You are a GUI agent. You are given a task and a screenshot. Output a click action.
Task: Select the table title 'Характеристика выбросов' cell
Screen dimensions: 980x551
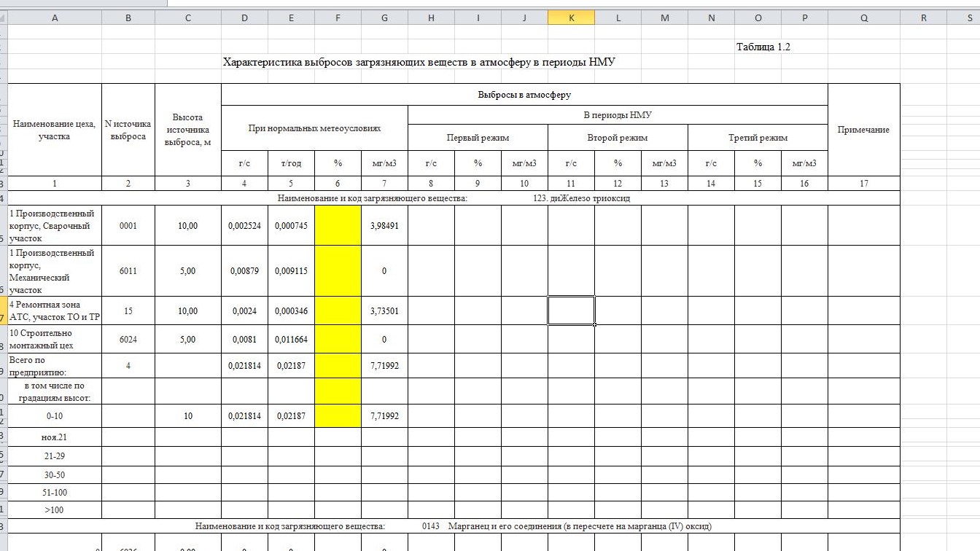[x=419, y=62]
